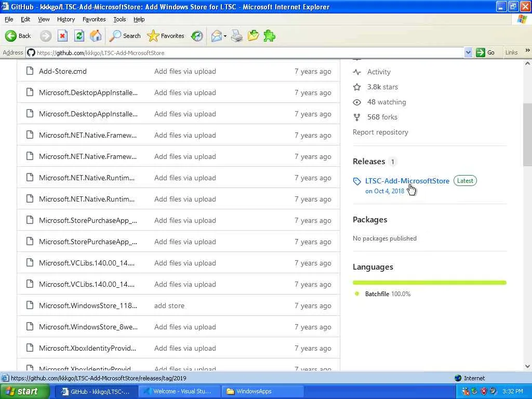Click file icon beside Microsoft.WindowsStore_8we...
Screen dimensions: 532x399
(30, 326)
